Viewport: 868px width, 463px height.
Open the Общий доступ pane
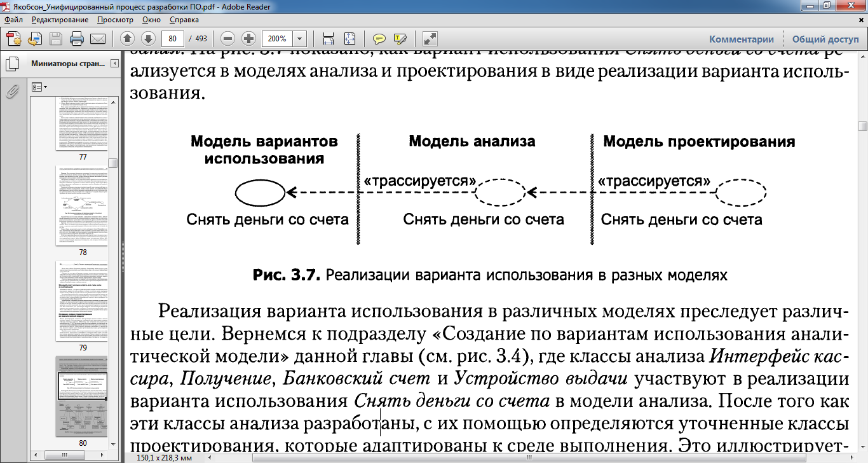pyautogui.click(x=825, y=38)
